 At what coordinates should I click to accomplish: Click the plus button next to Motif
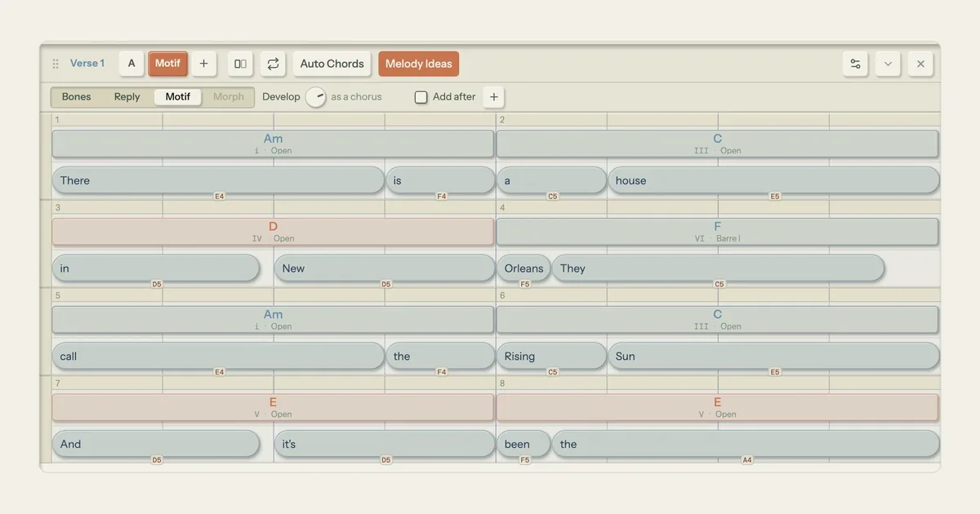(204, 64)
